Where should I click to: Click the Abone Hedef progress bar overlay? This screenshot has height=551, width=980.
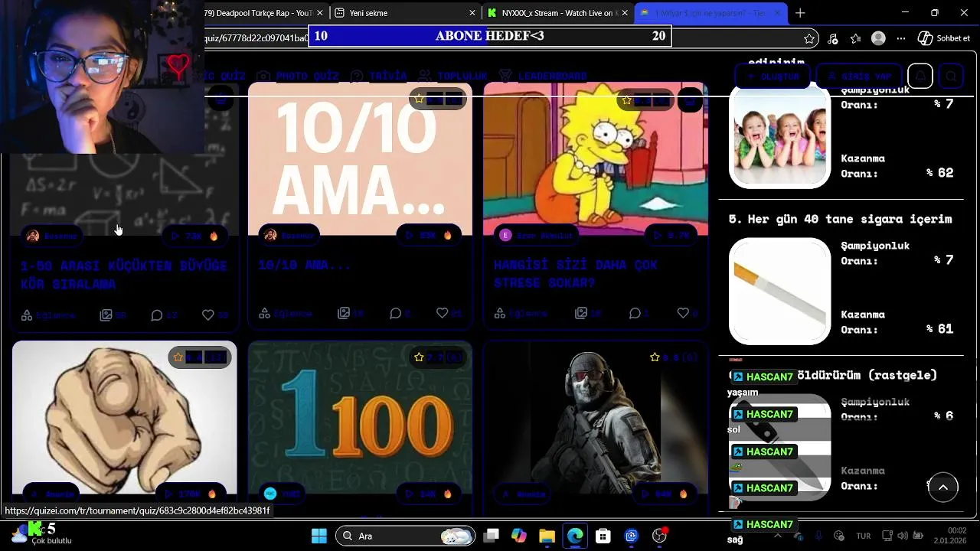490,36
